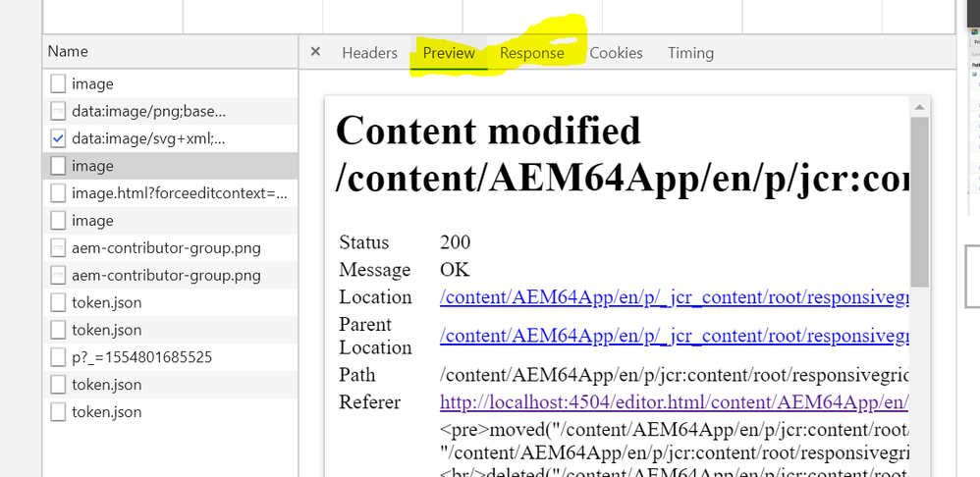Click the preview pane scroll-up arrow

point(919,107)
